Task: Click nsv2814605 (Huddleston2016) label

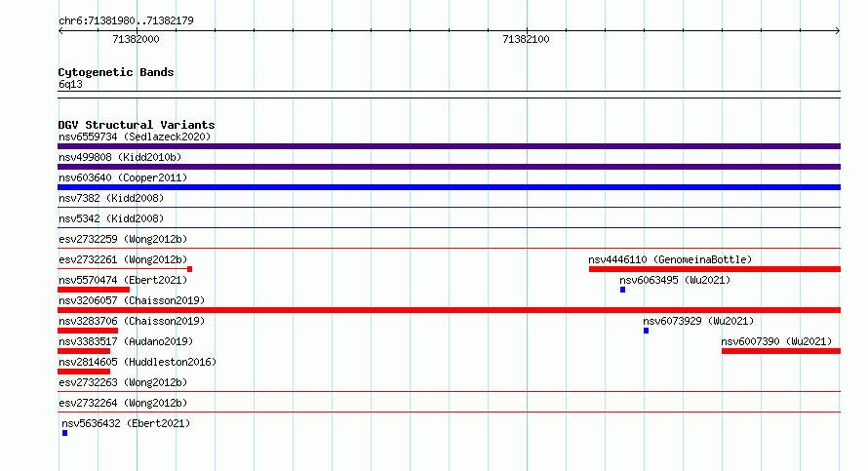Action: [x=138, y=362]
